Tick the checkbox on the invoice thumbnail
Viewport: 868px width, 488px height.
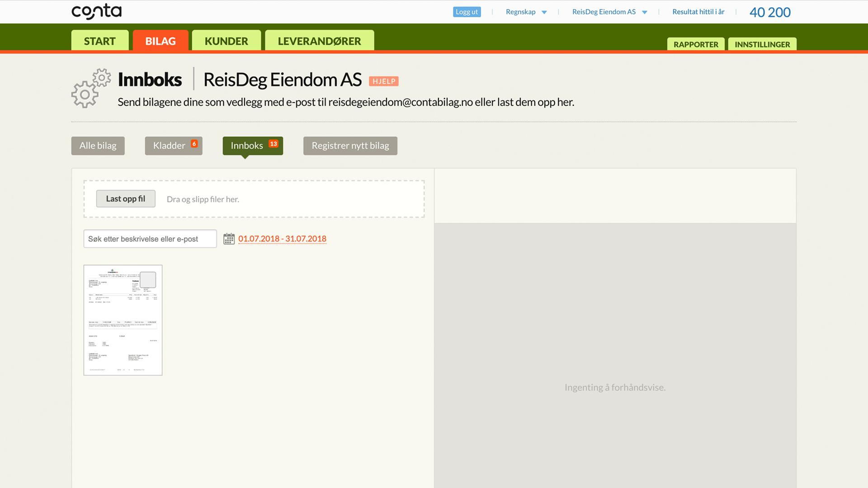(148, 280)
